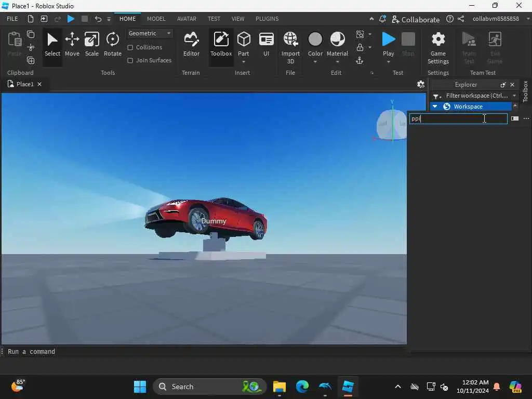The width and height of the screenshot is (532, 399).
Task: Pick the Rotate tool
Action: (x=112, y=45)
